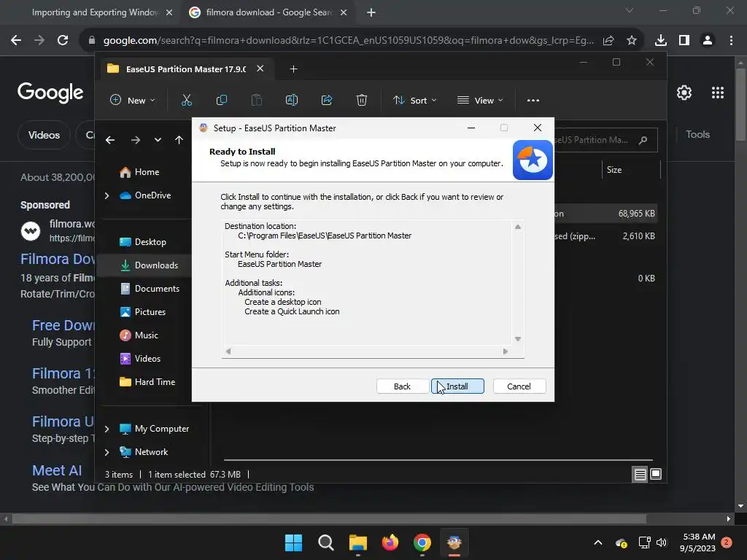The width and height of the screenshot is (747, 560).
Task: Open a new Chrome tab
Action: [371, 12]
